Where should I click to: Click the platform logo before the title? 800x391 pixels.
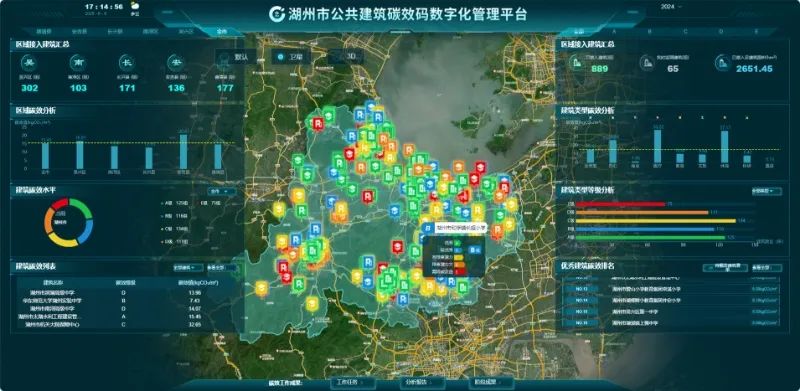click(277, 14)
